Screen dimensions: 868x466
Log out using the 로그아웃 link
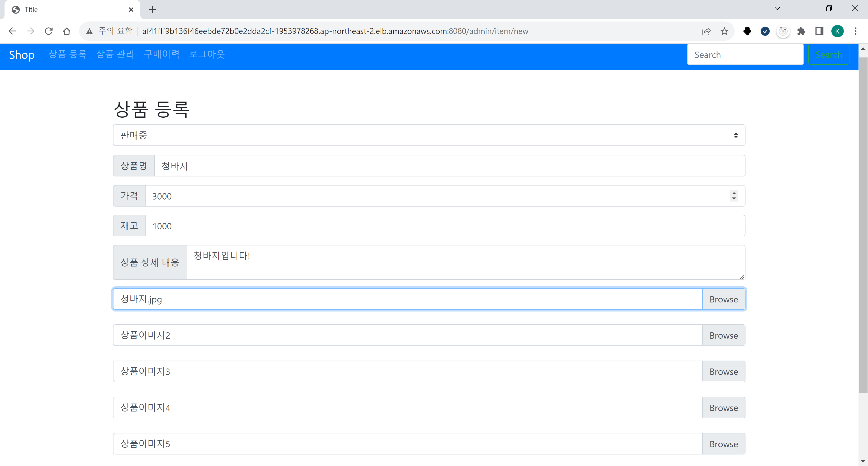tap(207, 54)
